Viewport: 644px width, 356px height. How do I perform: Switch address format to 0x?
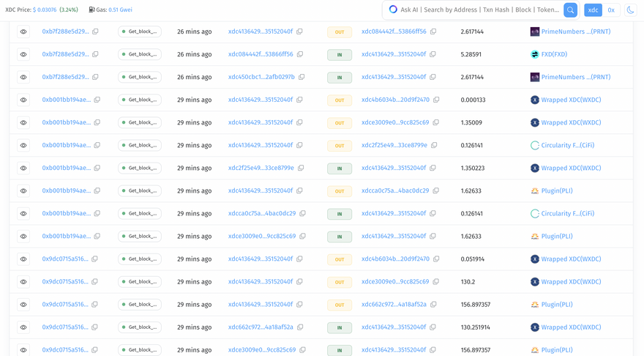pyautogui.click(x=611, y=10)
